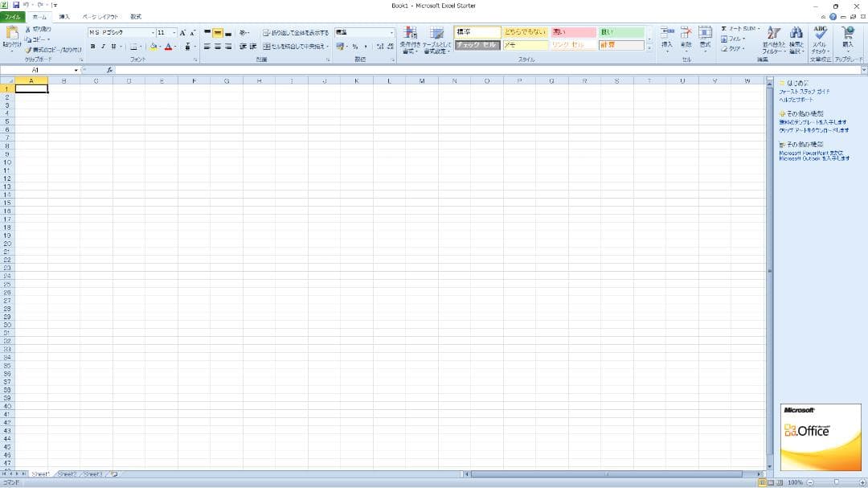Toggle bold formatting
This screenshot has width=868, height=488.
(x=92, y=47)
